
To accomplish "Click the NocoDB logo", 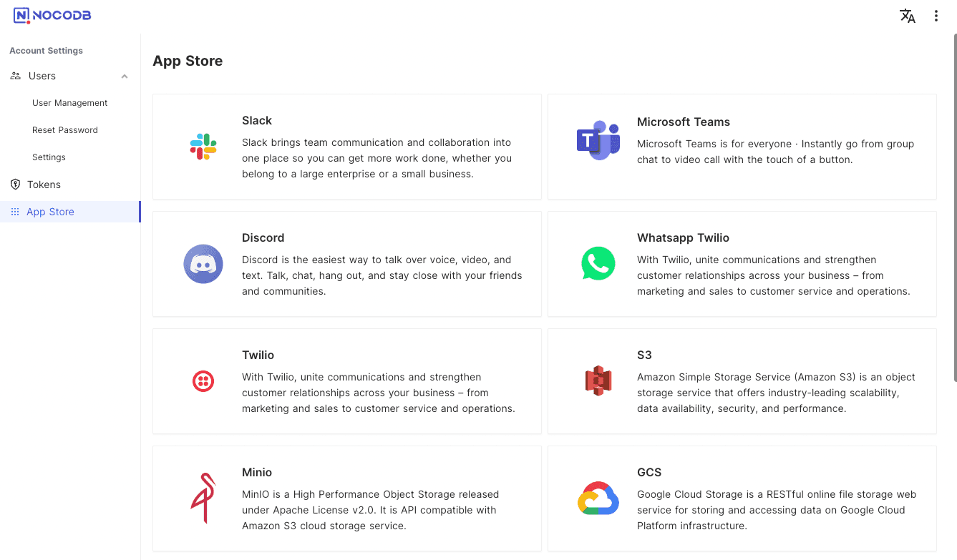I will (x=51, y=15).
